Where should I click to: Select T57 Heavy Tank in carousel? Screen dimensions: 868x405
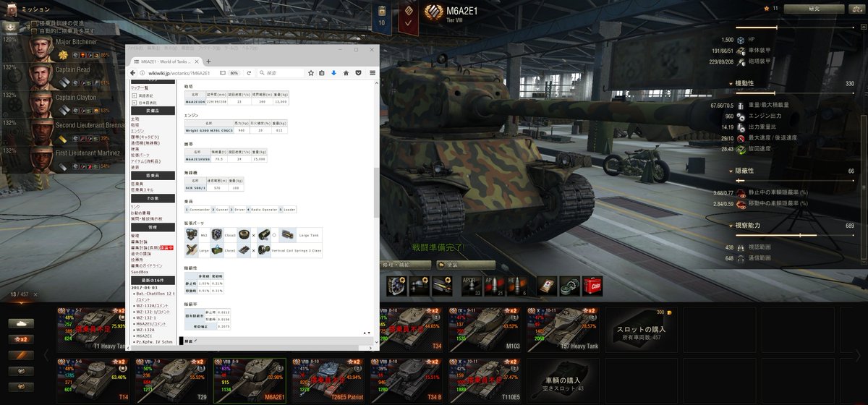pyautogui.click(x=563, y=331)
